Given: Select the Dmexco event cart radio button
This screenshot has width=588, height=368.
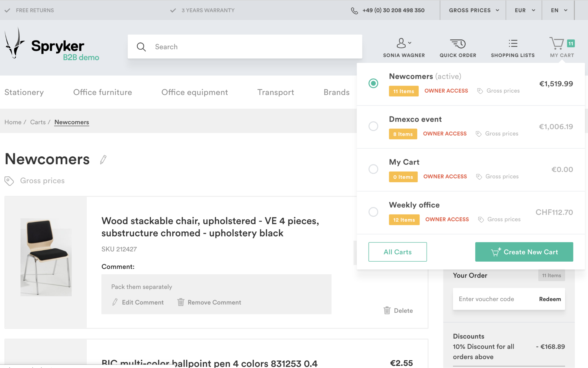Looking at the screenshot, I should pyautogui.click(x=373, y=126).
